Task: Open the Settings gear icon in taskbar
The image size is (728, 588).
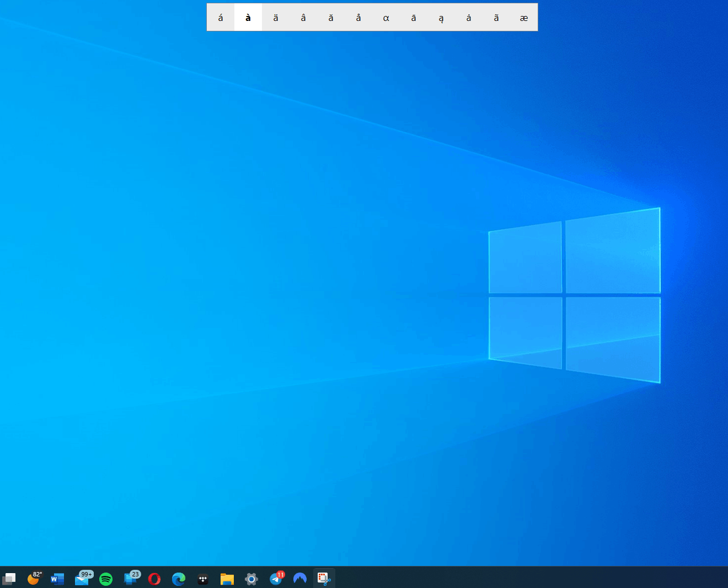Action: tap(251, 579)
